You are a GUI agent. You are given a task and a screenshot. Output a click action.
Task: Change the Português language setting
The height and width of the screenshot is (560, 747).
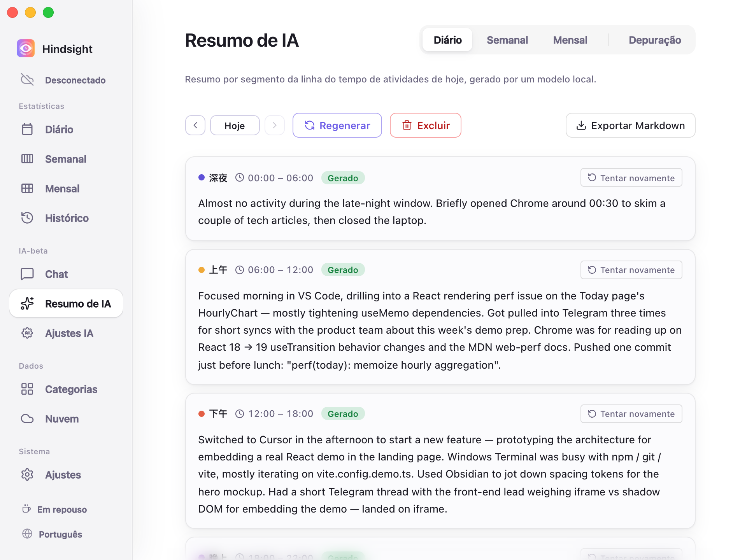tap(53, 534)
